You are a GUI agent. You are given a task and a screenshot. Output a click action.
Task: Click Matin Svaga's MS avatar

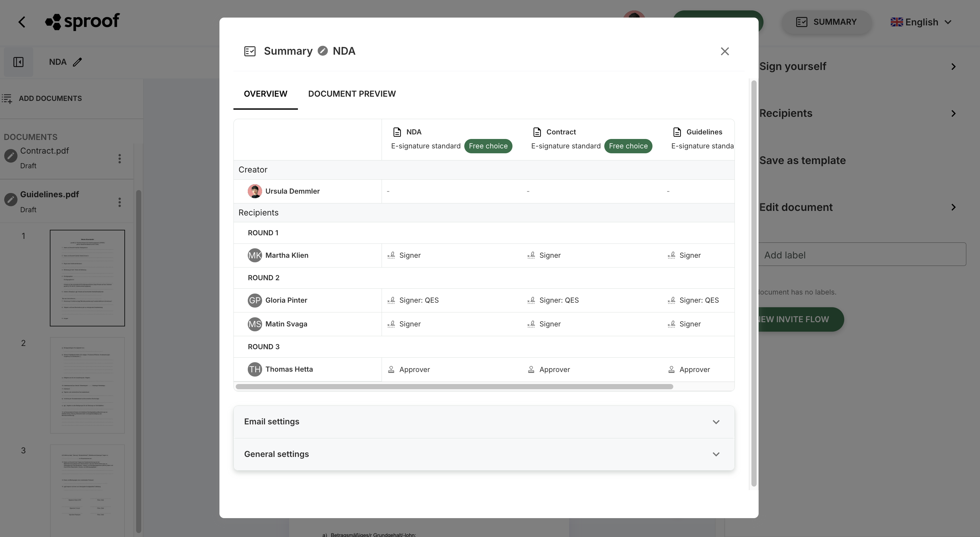pyautogui.click(x=255, y=324)
